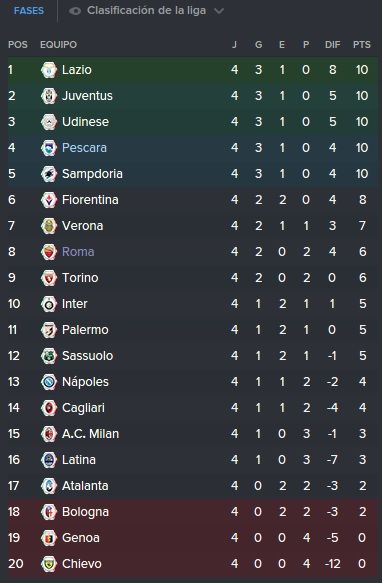The width and height of the screenshot is (382, 583).
Task: Click the Fiorentina crest icon
Action: 49,200
